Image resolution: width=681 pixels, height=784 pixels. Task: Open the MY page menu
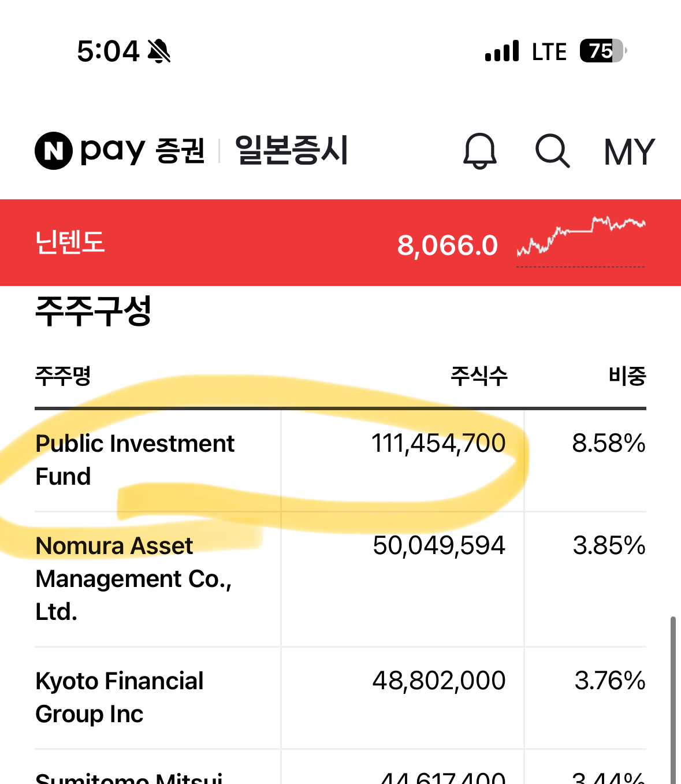click(x=629, y=151)
